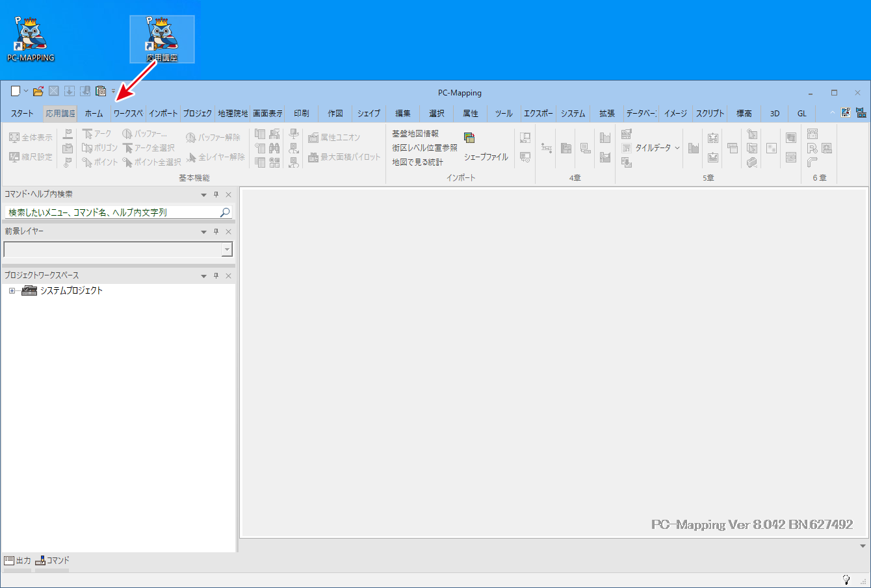Viewport: 871px width, 588px height.
Task: Select the 作図 ribbon tab
Action: (x=335, y=113)
